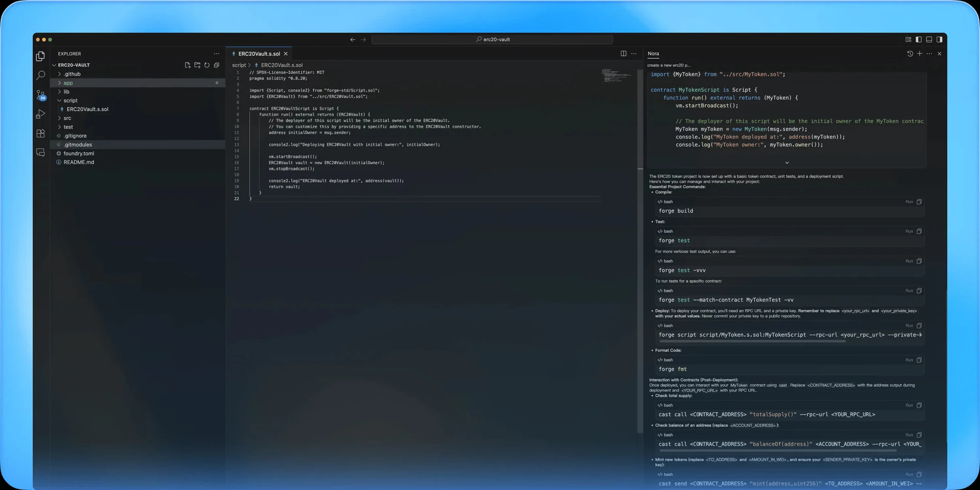
Task: Click the New File icon in Explorer
Action: point(187,65)
